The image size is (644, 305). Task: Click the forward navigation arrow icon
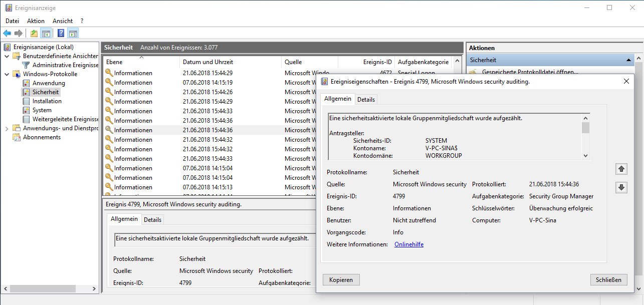(x=18, y=33)
